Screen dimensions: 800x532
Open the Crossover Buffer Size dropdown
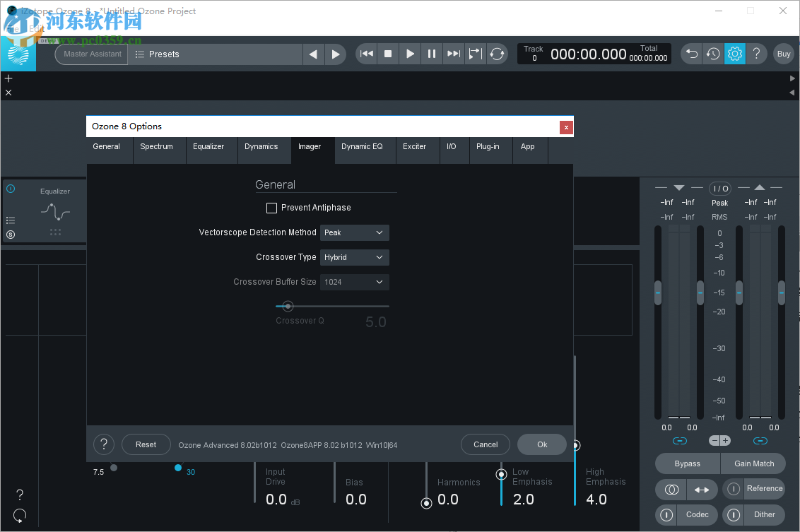(354, 282)
